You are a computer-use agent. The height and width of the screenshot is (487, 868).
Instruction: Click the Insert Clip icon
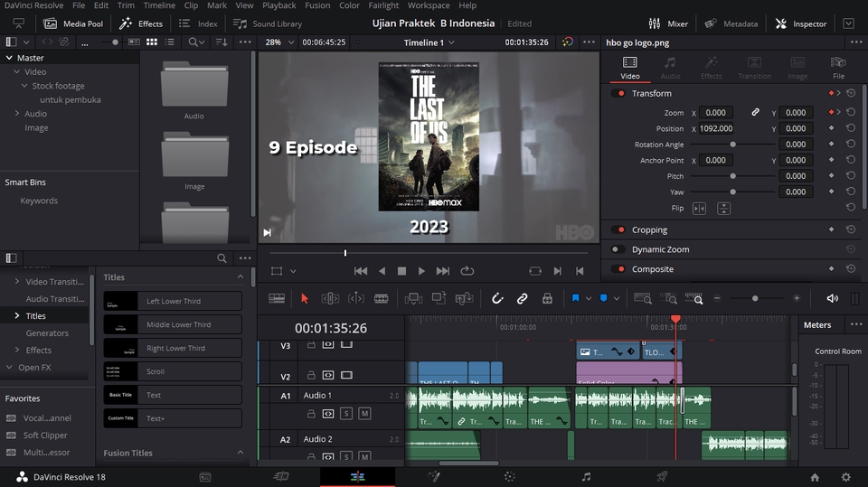pyautogui.click(x=413, y=298)
